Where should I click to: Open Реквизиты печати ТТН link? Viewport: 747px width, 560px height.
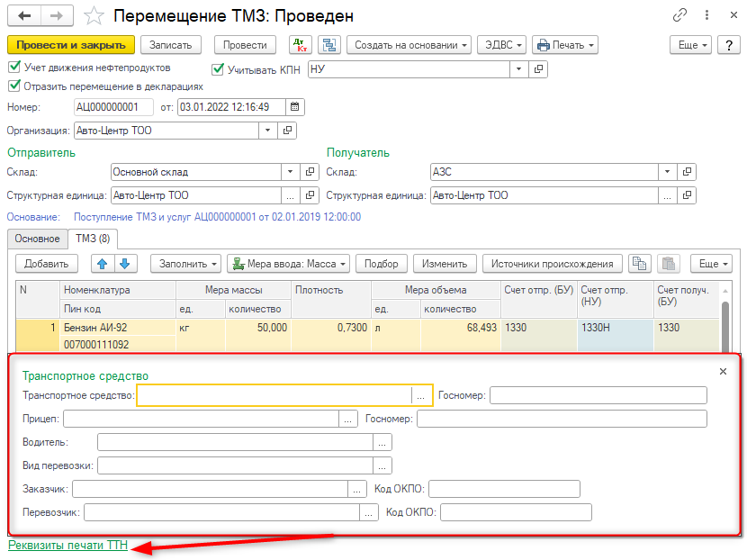pos(67,546)
